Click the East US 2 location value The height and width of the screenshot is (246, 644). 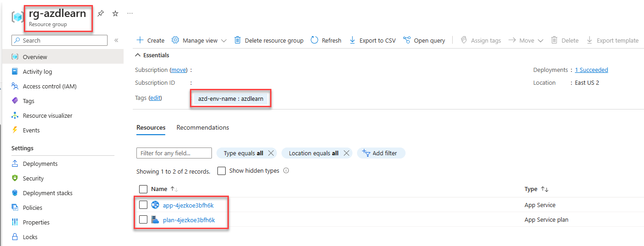tap(587, 83)
